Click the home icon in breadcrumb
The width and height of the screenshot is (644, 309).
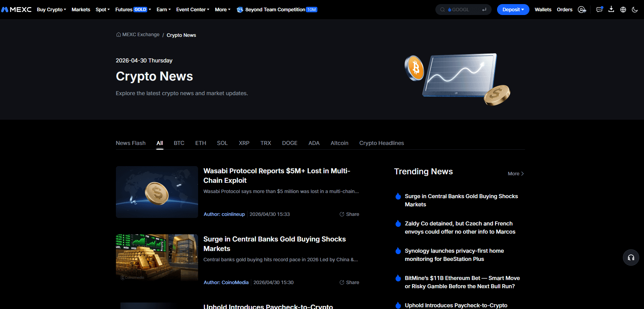(x=118, y=34)
